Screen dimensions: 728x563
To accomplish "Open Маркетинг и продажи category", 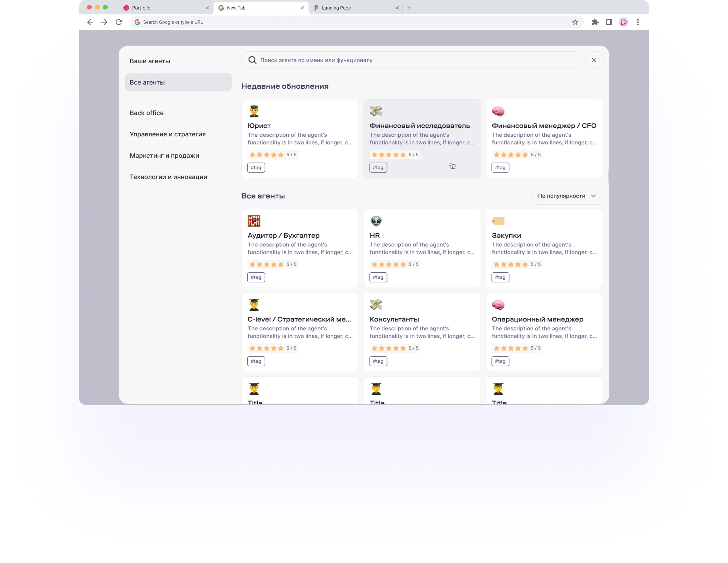I will (x=164, y=156).
